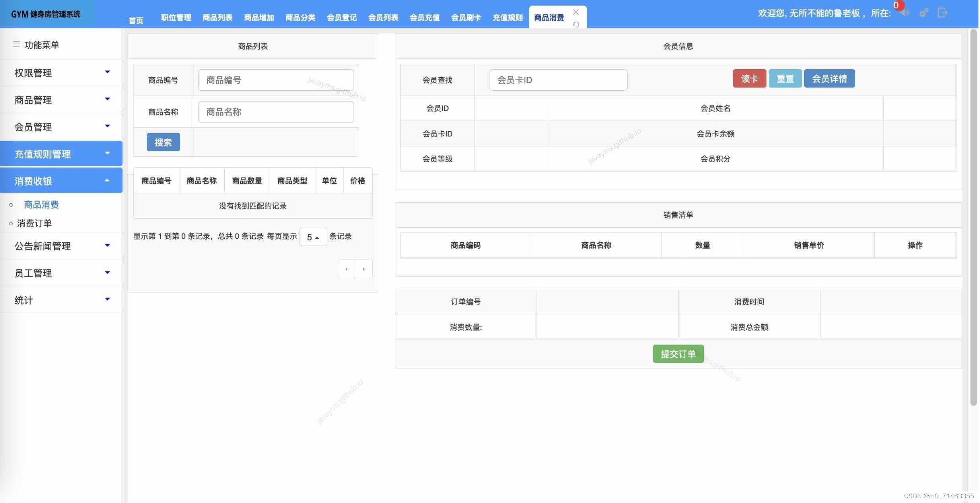Viewport: 980px width, 503px height.
Task: Click the announcement speaker icon in the header
Action: [905, 13]
